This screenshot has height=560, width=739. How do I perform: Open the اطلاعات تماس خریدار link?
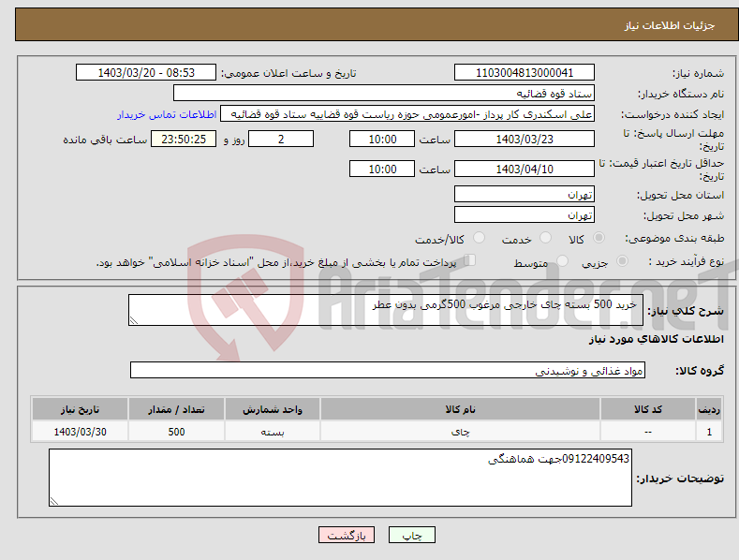tap(167, 114)
